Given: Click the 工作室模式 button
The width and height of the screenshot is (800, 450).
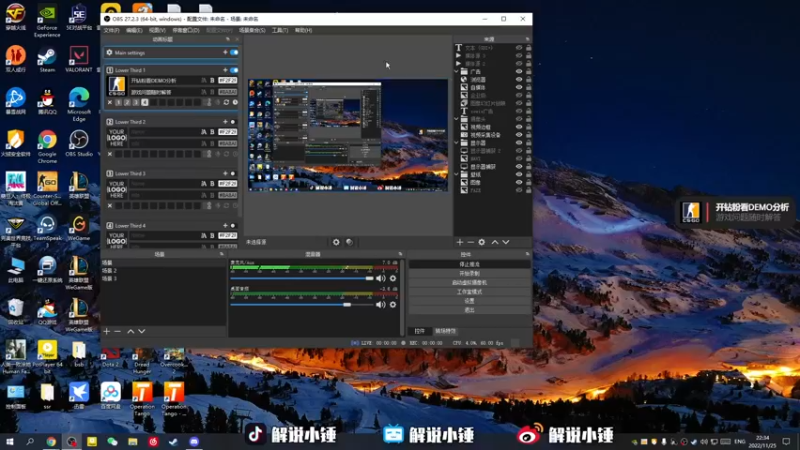Looking at the screenshot, I should pos(469,292).
